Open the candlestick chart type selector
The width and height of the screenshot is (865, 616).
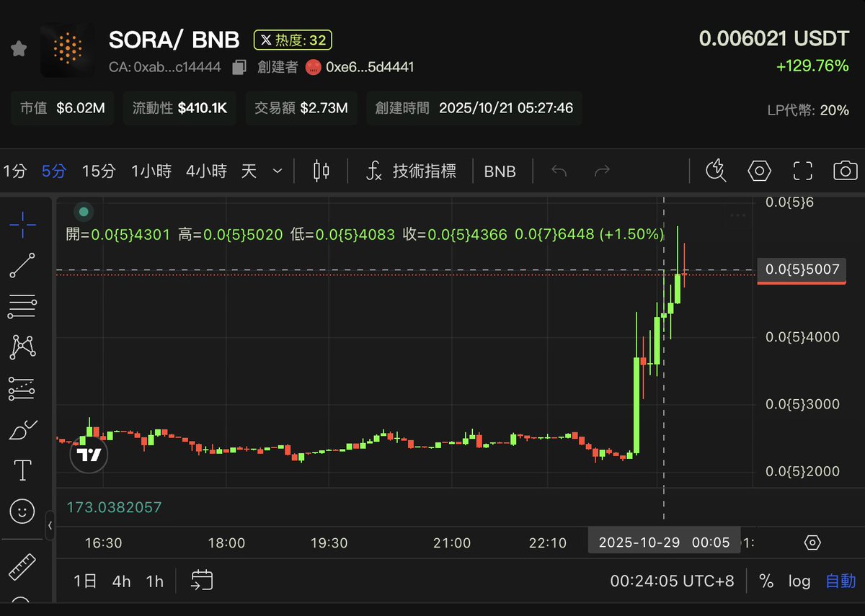point(321,171)
